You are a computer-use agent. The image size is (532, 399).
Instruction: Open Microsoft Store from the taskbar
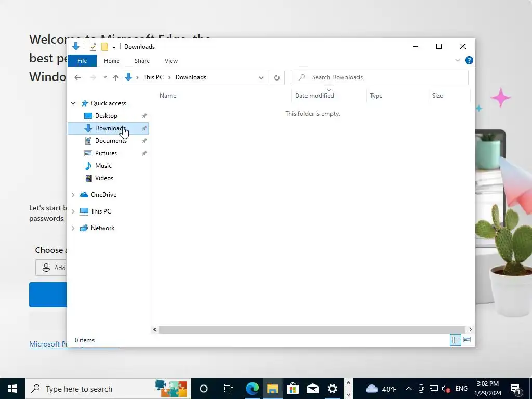292,389
